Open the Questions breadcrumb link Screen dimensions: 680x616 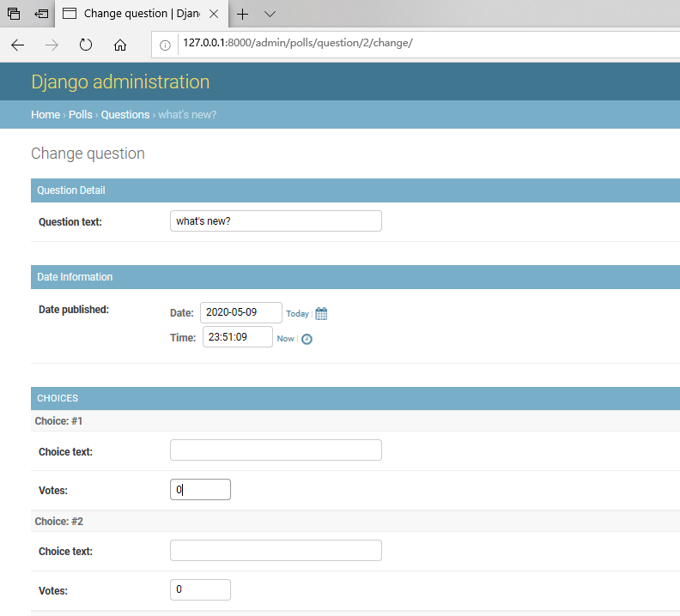[124, 114]
